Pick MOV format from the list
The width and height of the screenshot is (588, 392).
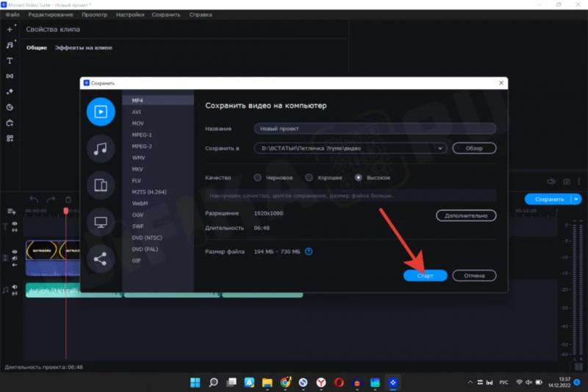[x=137, y=124]
